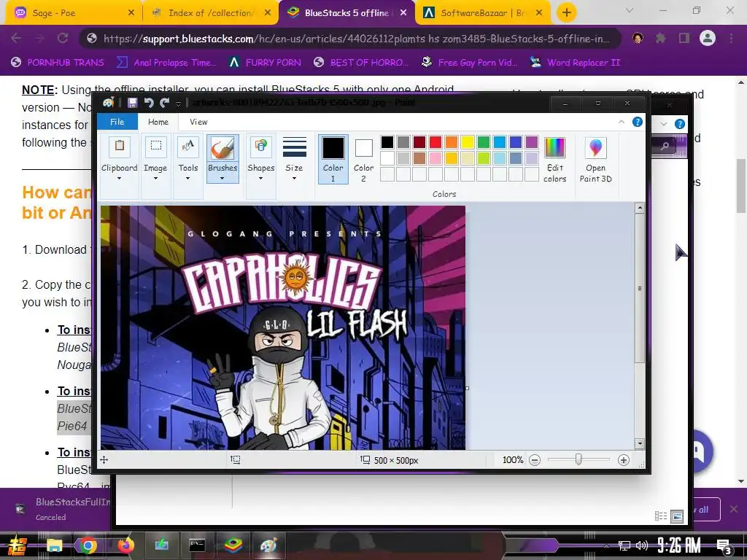This screenshot has height=560, width=747.
Task: Open a new browser tab with plus button
Action: (566, 13)
